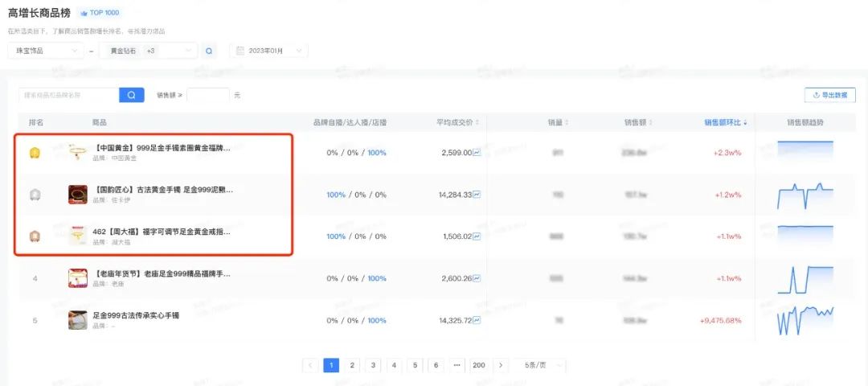Sort by 销量 column
Viewport: 868px width, 386px height.
[558, 122]
